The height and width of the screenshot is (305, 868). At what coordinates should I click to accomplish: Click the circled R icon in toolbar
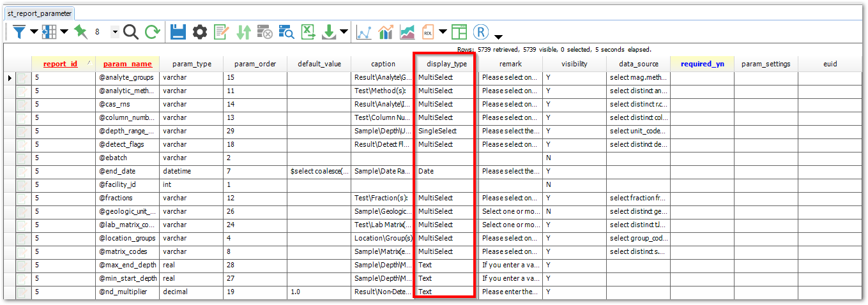click(482, 31)
